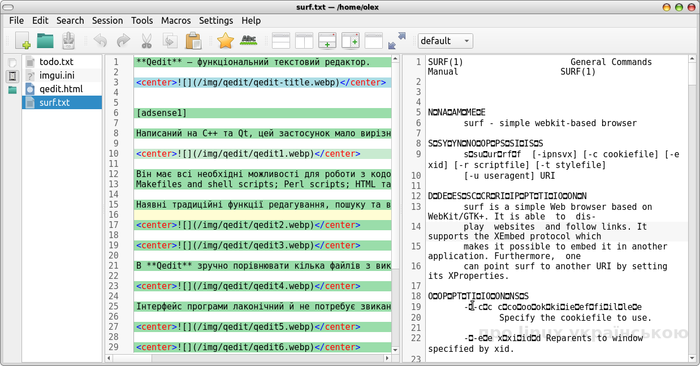This screenshot has height=366, width=700.
Task: Click the right editor's scroll up arrow
Action: (x=692, y=59)
